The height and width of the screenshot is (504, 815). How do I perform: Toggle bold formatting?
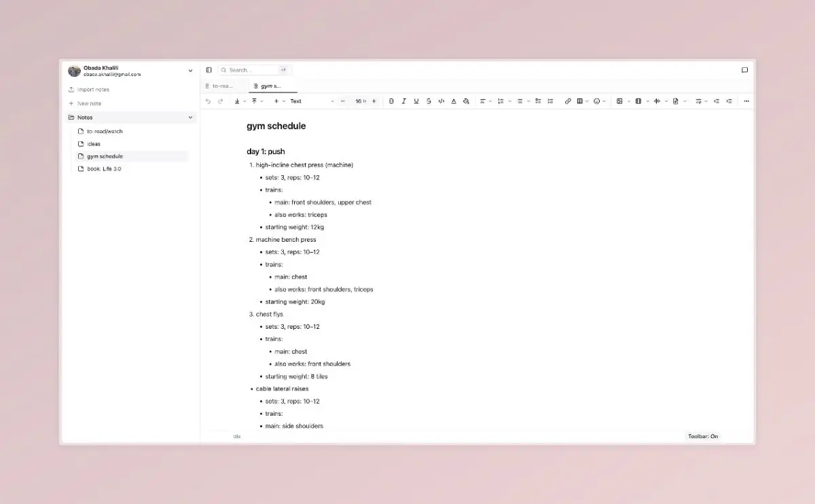(x=391, y=101)
